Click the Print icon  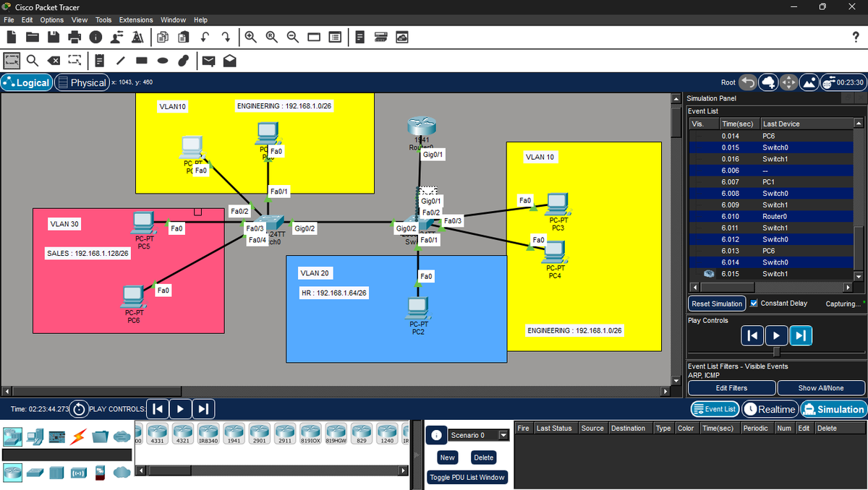[x=75, y=37]
